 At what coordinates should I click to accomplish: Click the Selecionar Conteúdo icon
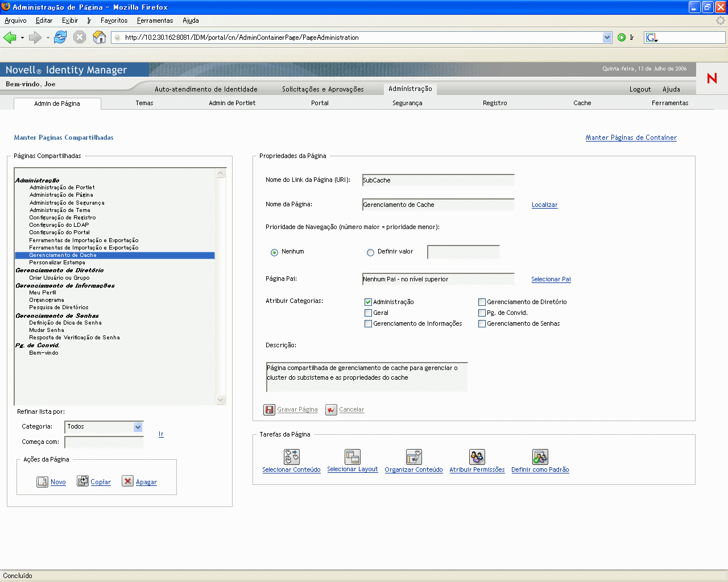[x=291, y=457]
